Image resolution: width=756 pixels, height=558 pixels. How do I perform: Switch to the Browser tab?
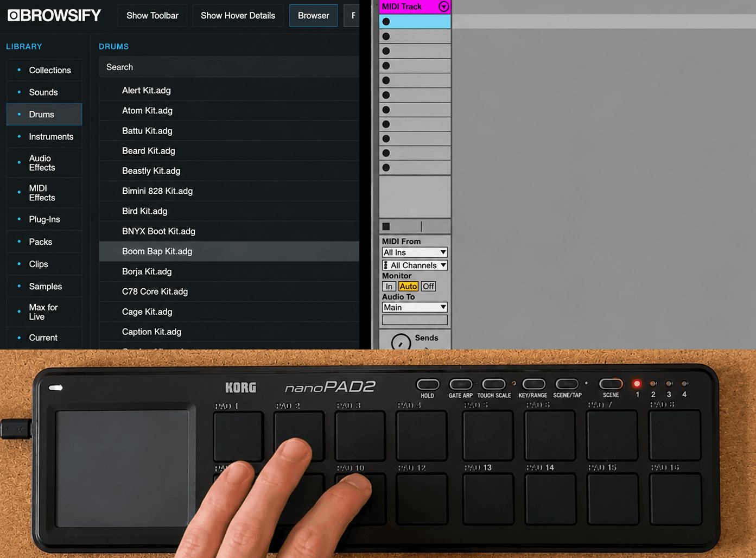(x=313, y=16)
